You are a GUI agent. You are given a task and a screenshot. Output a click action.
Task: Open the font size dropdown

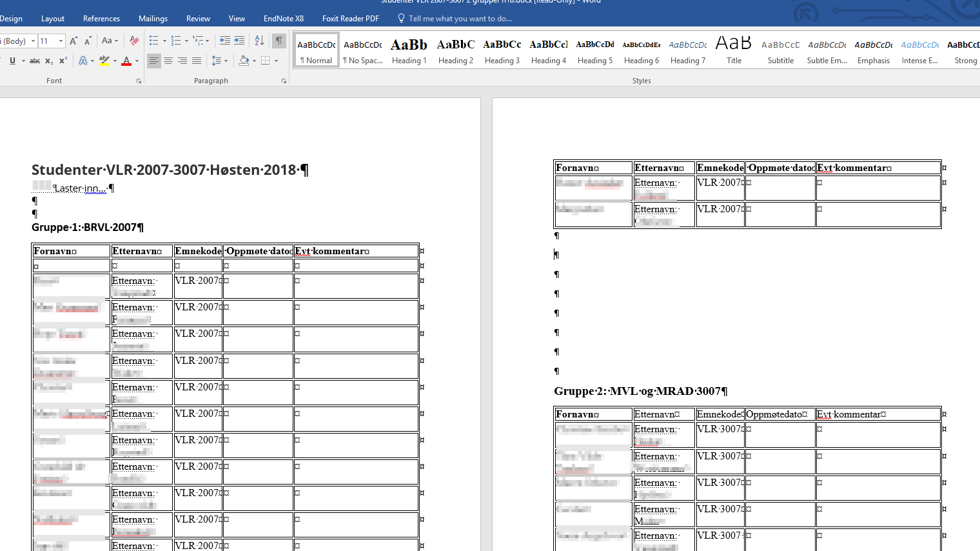pos(61,41)
